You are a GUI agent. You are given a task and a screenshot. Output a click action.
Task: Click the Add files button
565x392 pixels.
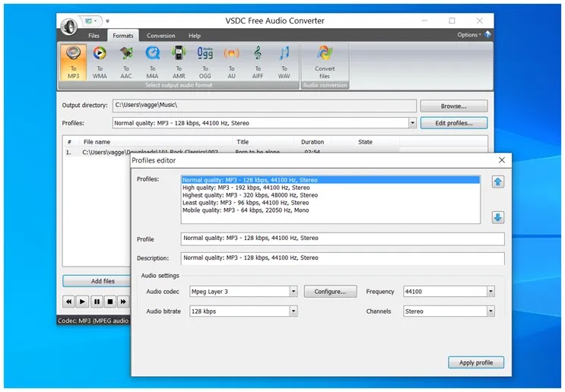click(x=97, y=281)
